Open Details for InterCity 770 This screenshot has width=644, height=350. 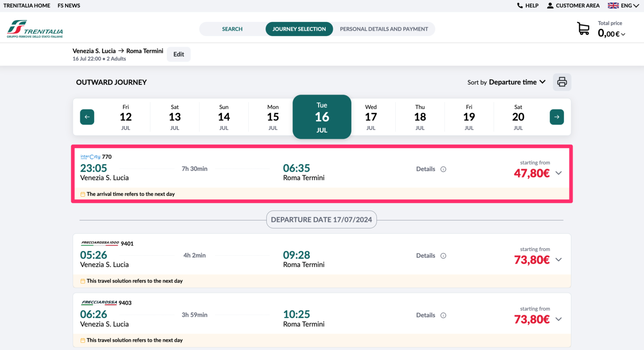point(426,169)
